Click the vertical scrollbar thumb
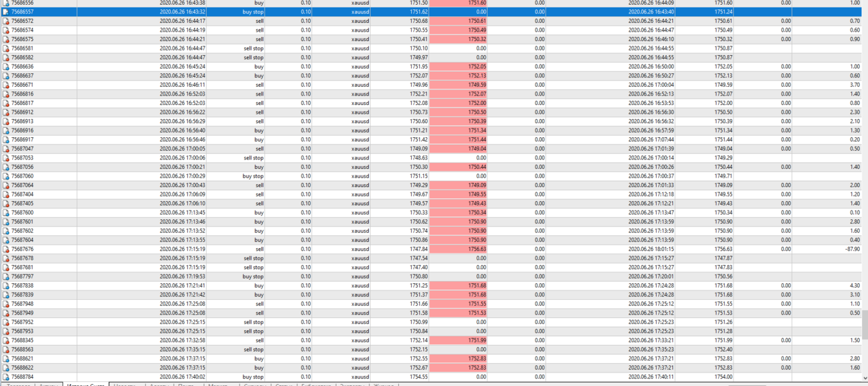The image size is (868, 386). click(865, 325)
